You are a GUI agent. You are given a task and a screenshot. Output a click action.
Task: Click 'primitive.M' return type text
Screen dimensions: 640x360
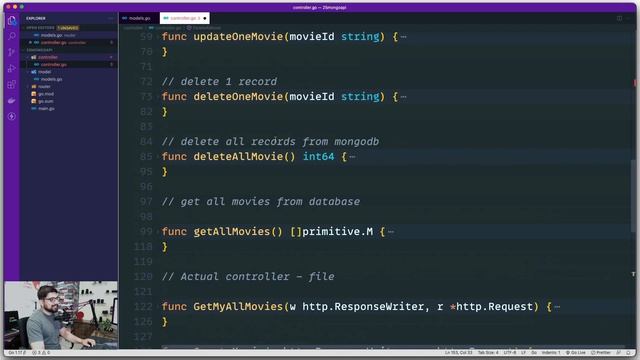pyautogui.click(x=337, y=232)
